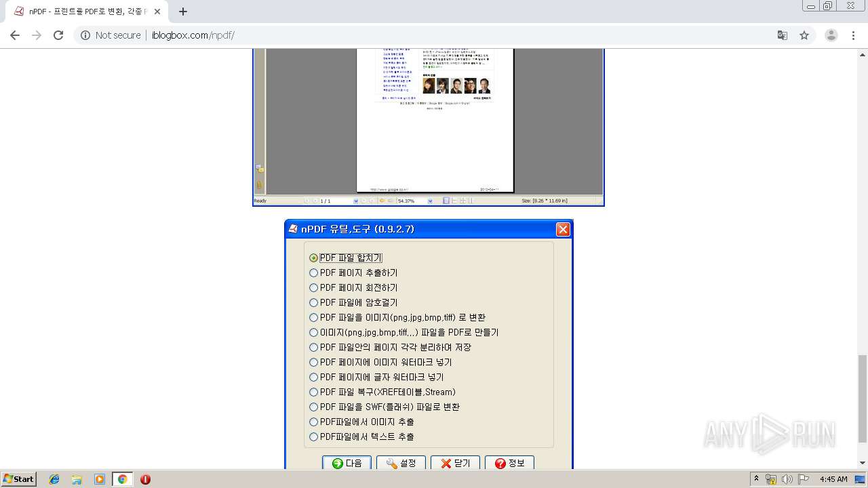Click the photo thumbnails in PDF preview
This screenshot has width=868, height=488.
(456, 85)
